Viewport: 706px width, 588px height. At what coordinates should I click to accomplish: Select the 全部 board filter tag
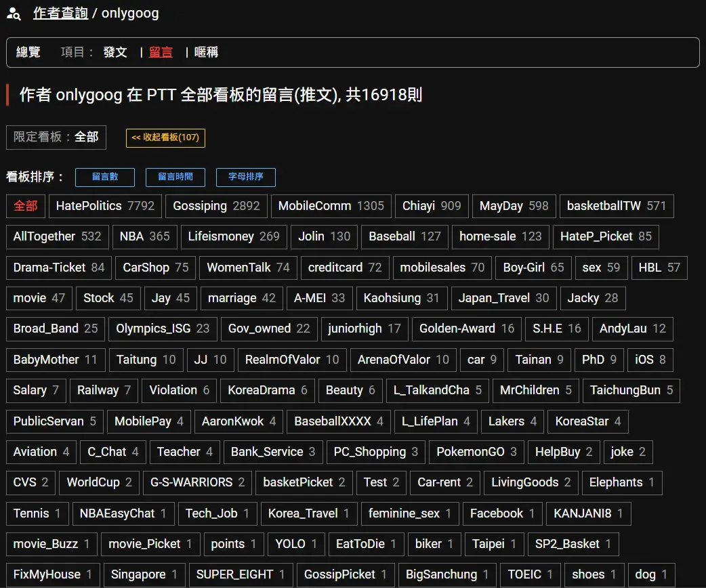tap(26, 206)
